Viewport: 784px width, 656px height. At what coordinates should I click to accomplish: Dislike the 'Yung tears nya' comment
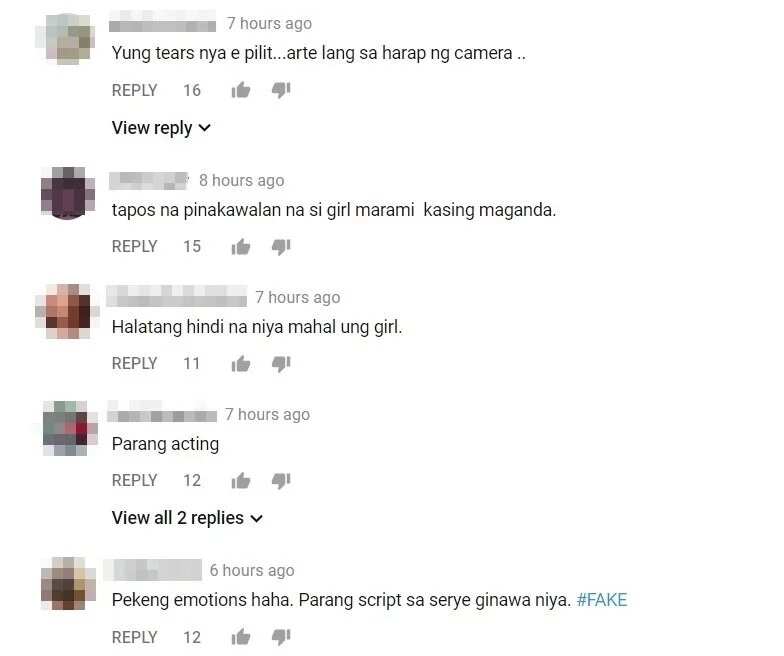coord(281,90)
